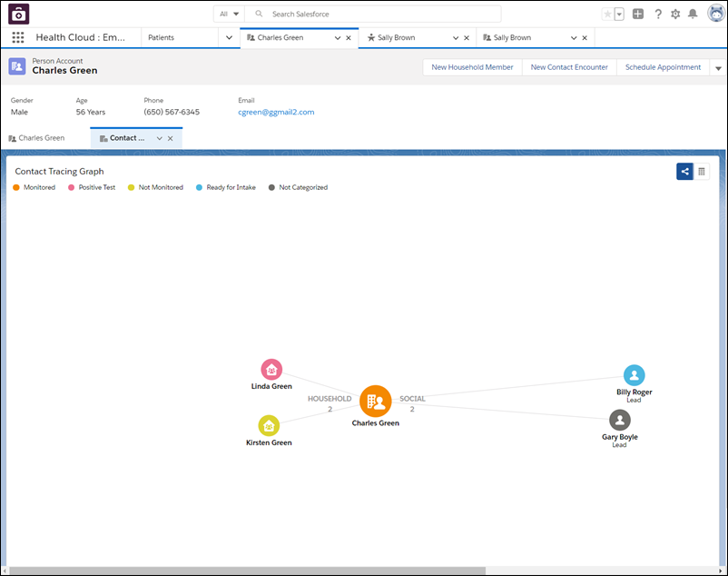Viewport: 728px width, 576px height.
Task: Click Monitored orange legend dot
Action: pos(16,187)
